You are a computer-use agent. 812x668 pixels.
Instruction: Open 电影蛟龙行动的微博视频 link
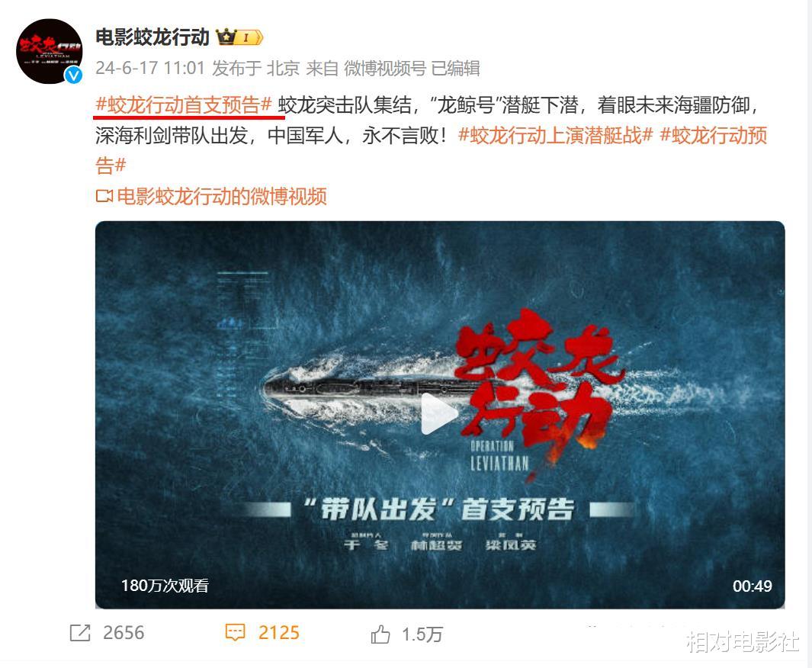[x=222, y=196]
